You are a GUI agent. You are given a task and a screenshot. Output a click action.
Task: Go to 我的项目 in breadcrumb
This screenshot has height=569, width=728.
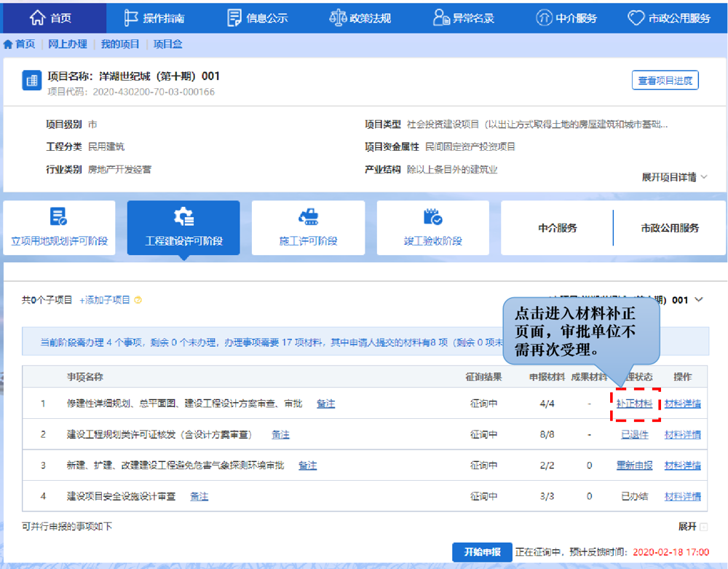120,44
